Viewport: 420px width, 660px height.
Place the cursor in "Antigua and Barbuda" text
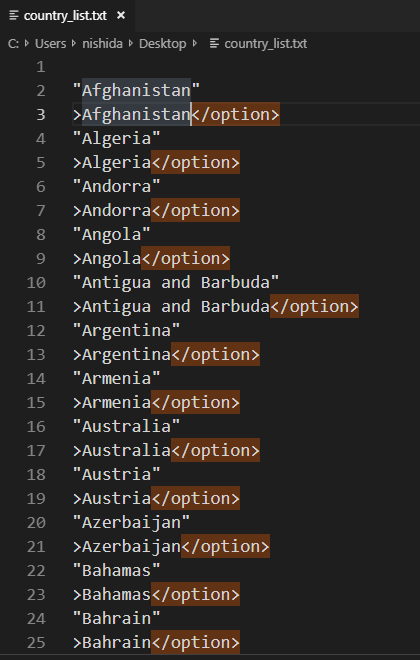176,282
